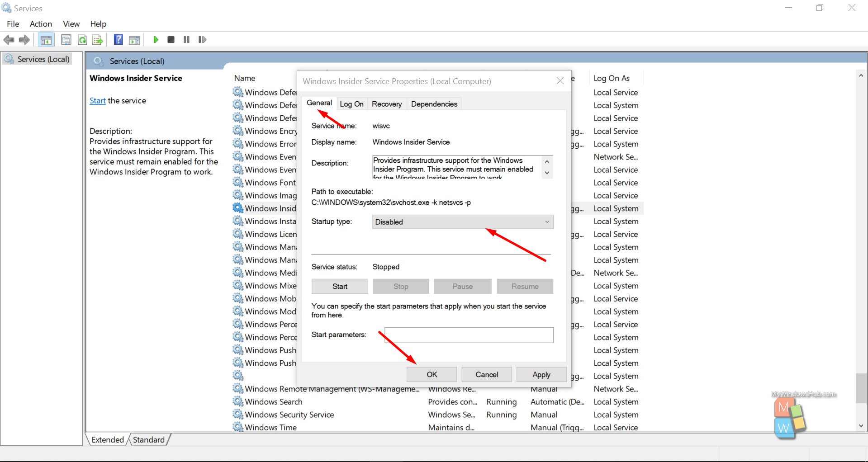Click scrollbar down arrow of services list
Screen dimensions: 868x462
coord(861,426)
